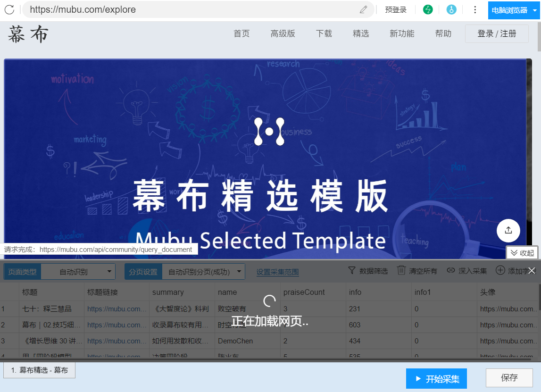
Task: Click the 保存 button
Action: pos(509,378)
